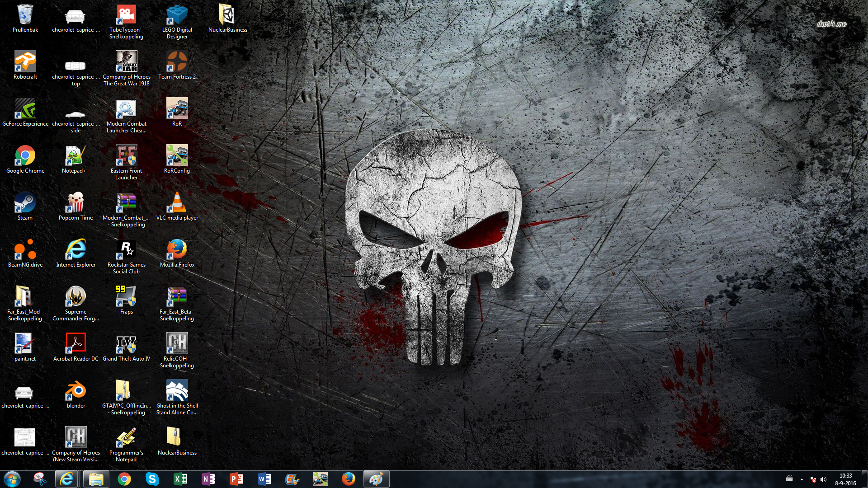Select Company of Heroes New Steam Version icon
868x488 pixels.
(x=76, y=445)
